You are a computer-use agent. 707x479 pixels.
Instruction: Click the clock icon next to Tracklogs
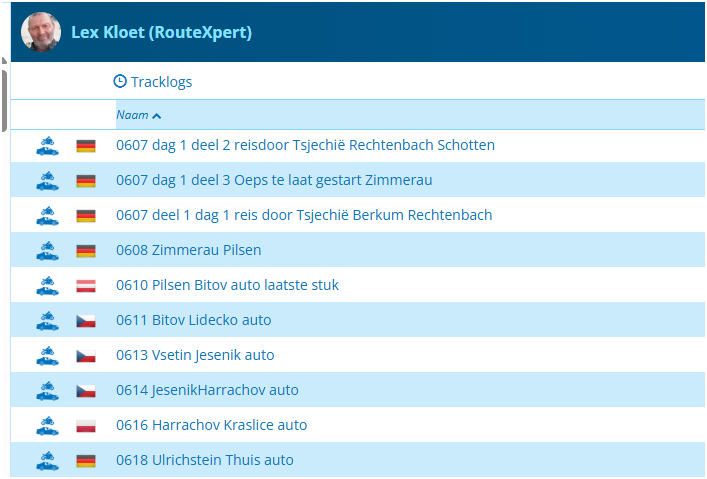(x=120, y=81)
